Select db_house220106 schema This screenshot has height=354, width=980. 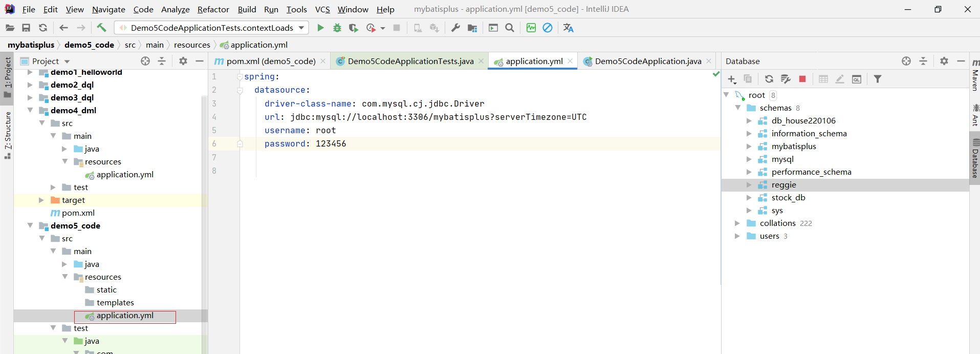click(803, 121)
